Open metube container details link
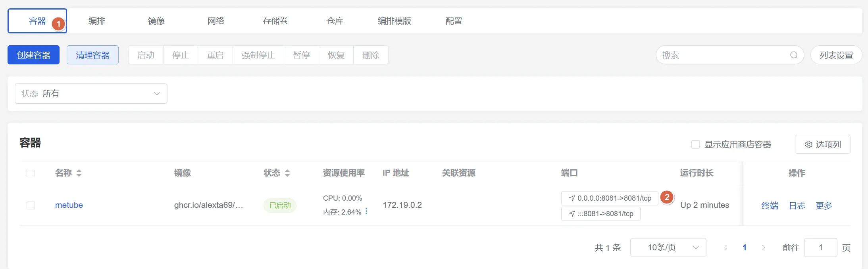 pos(69,205)
